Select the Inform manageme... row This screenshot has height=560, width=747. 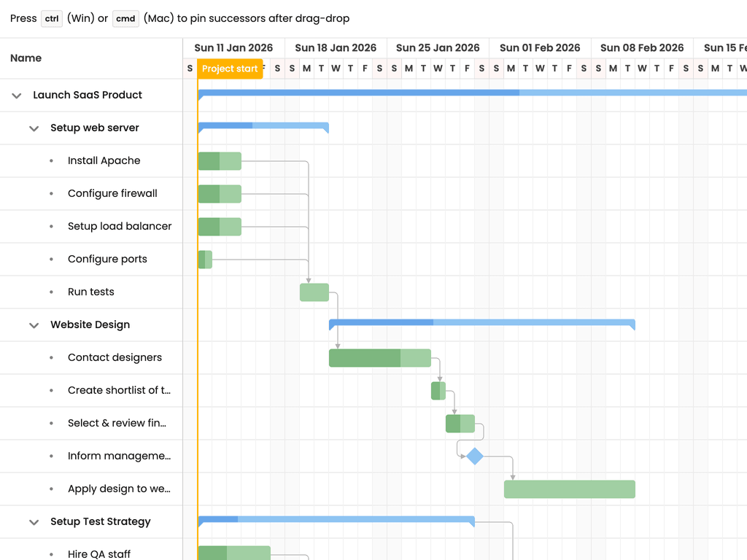tap(91, 456)
